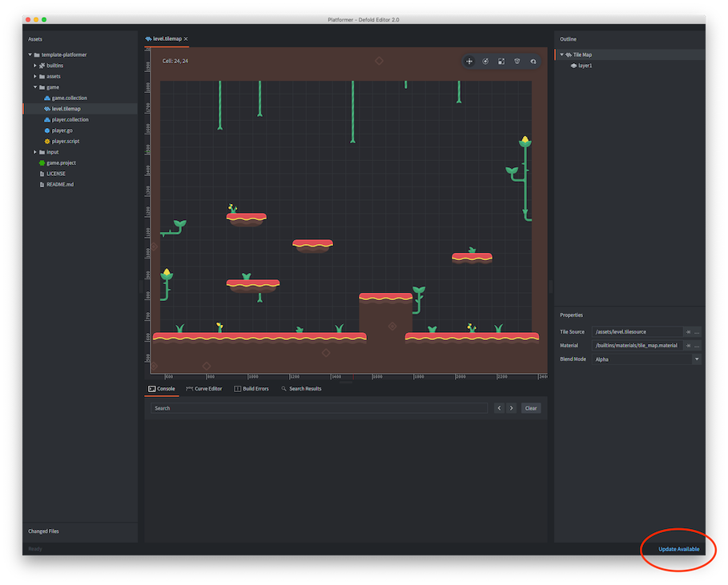Click the goto arrow beside Tile Source
This screenshot has height=585, width=728.
687,331
